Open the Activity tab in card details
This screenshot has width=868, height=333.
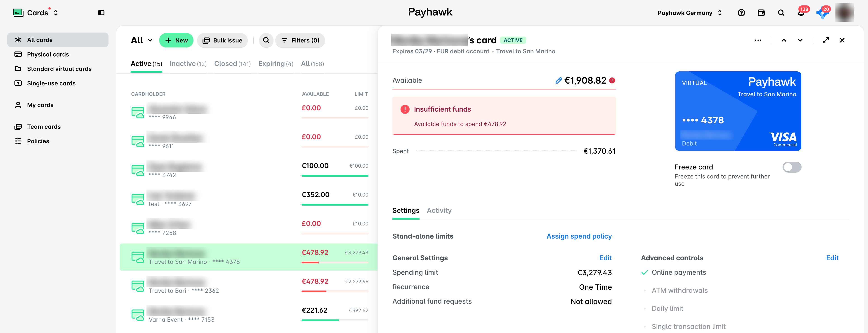[x=439, y=210]
